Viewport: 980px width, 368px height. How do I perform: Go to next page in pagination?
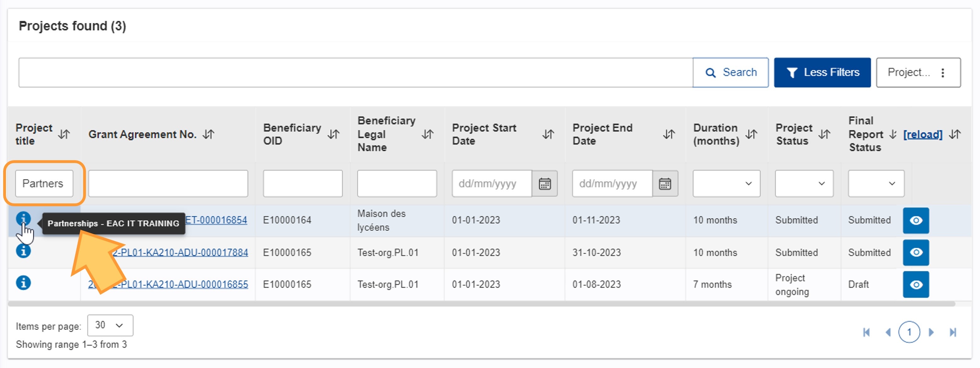[931, 332]
